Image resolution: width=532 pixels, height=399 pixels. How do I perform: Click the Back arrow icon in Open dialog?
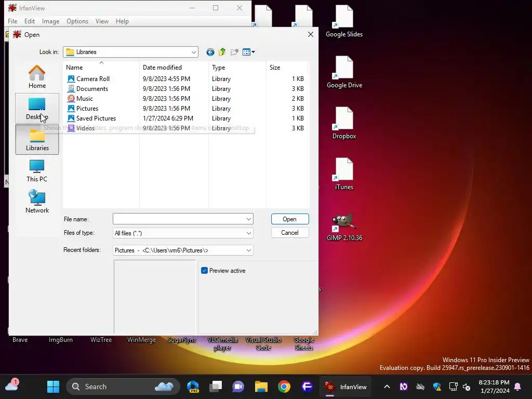click(x=210, y=52)
